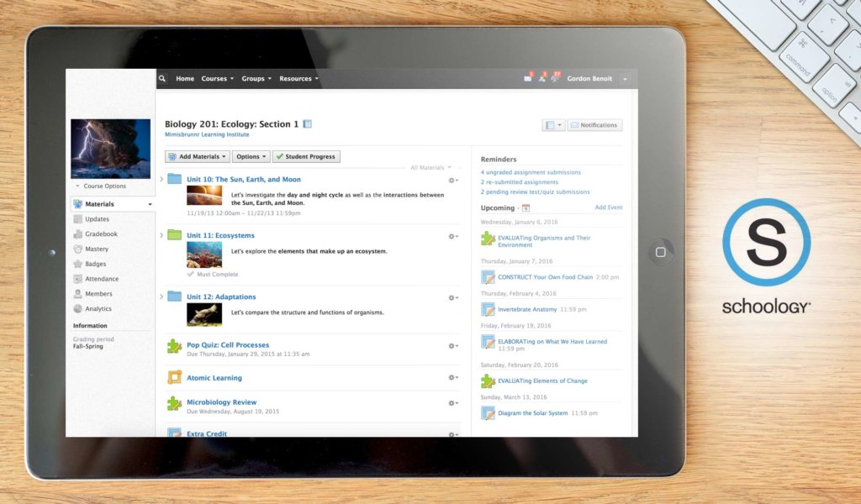Open the Add Materials dropdown
Screen dimensions: 861x504
[197, 156]
